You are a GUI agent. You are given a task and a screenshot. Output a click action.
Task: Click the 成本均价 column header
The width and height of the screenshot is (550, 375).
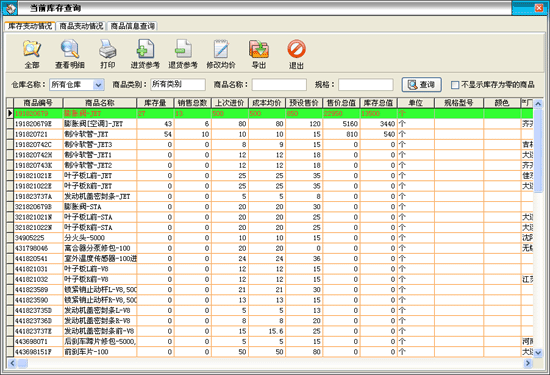click(267, 103)
